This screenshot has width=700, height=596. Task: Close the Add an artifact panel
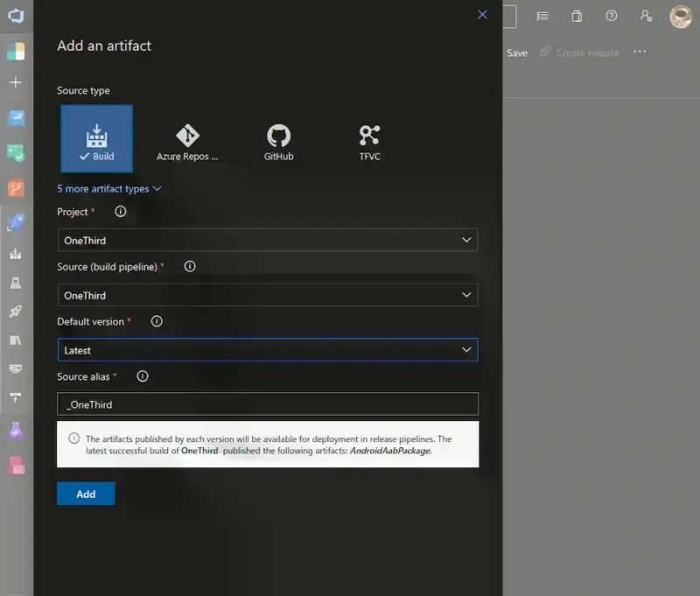tap(482, 15)
